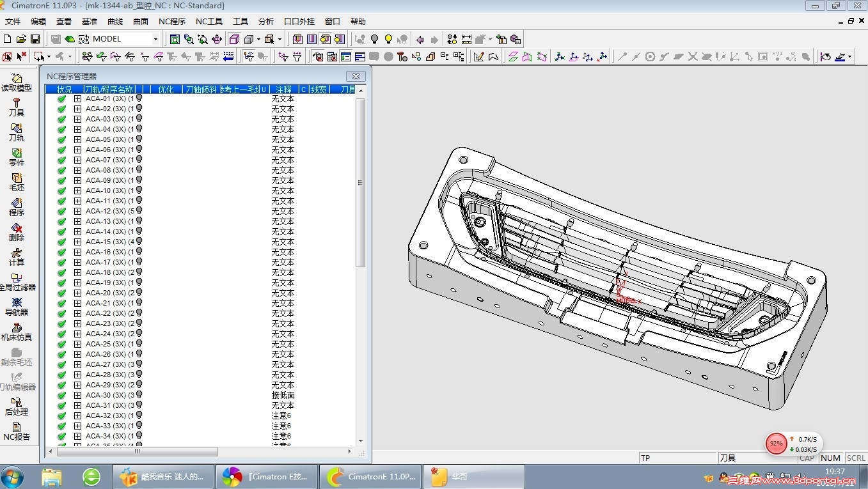The image size is (868, 489).
Task: Click 程序 procedure sidebar icon
Action: click(x=17, y=207)
